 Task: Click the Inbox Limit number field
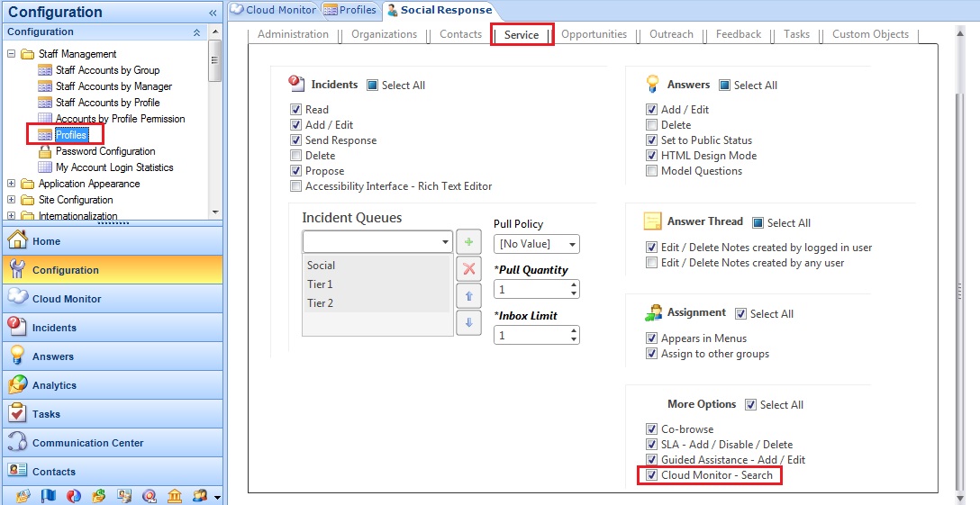(x=531, y=335)
